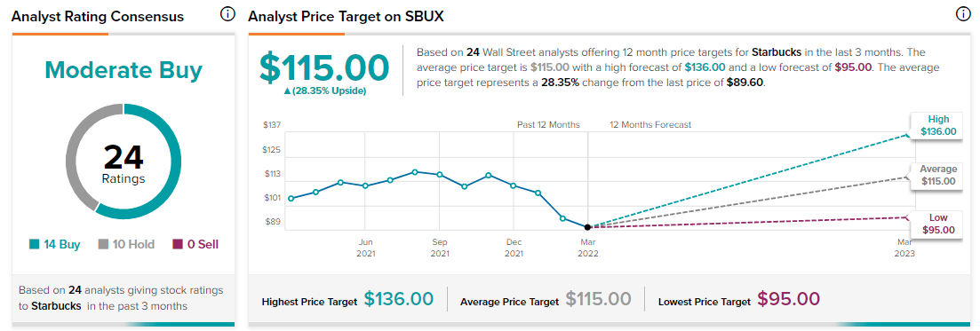
Task: Open info icon beside Analyst Price Target
Action: point(963,13)
